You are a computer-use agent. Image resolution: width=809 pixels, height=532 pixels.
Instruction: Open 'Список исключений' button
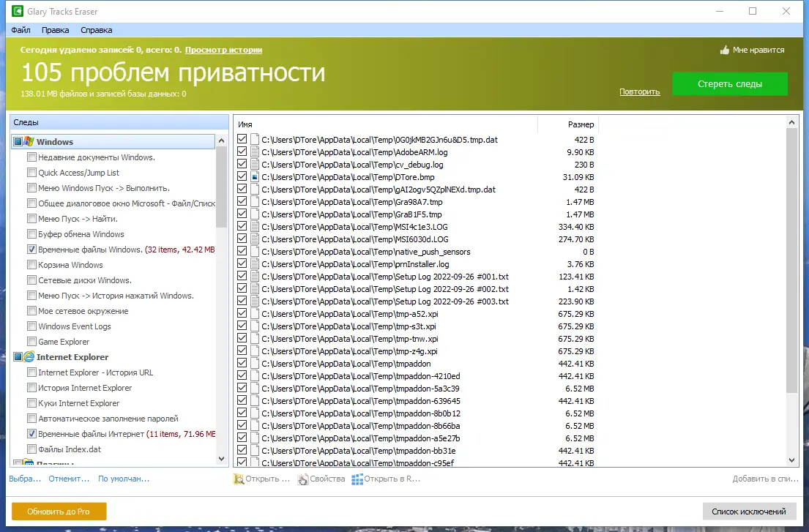coord(749,512)
